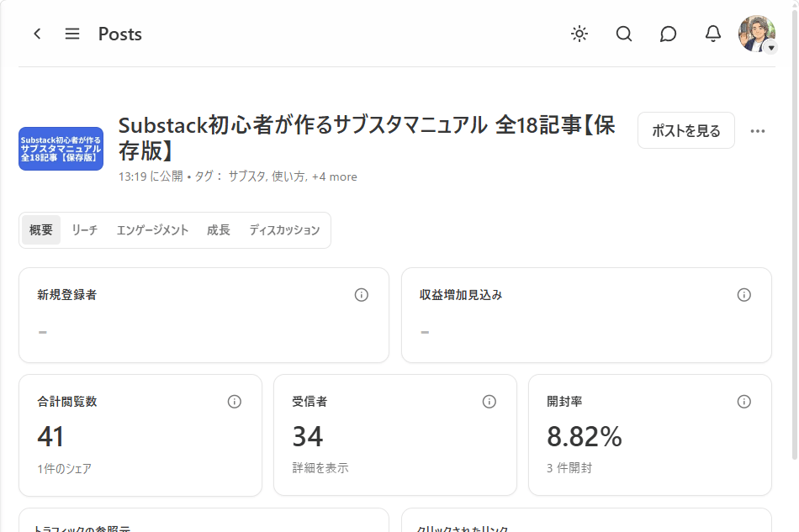Viewport: 799px width, 532px height.
Task: Click the 8.82% open rate value
Action: pos(585,437)
